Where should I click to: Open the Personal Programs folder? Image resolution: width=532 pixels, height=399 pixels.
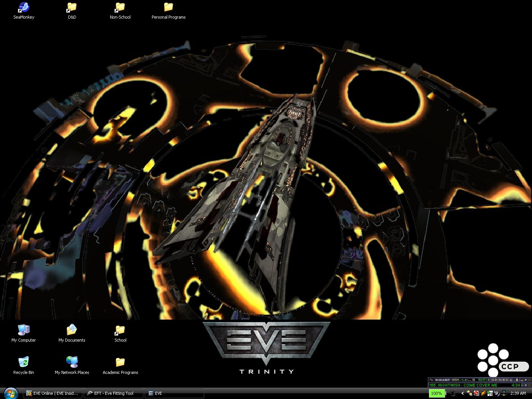pos(168,11)
